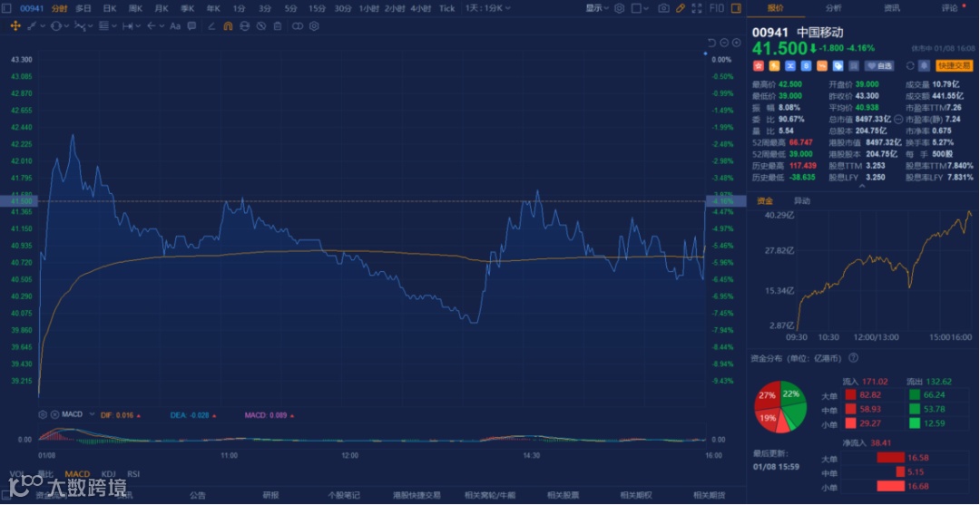The image size is (980, 505).
Task: Toggle drawing lock mode icon
Action: (244, 26)
